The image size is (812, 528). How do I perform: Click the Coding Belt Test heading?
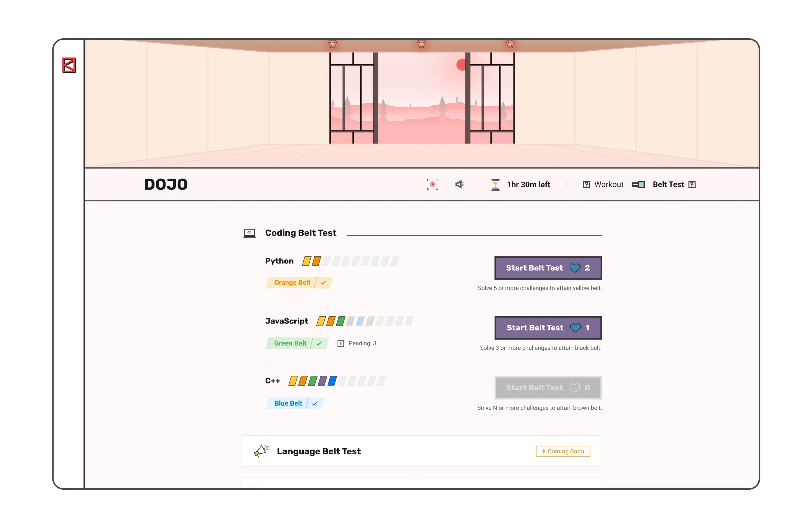pos(301,233)
